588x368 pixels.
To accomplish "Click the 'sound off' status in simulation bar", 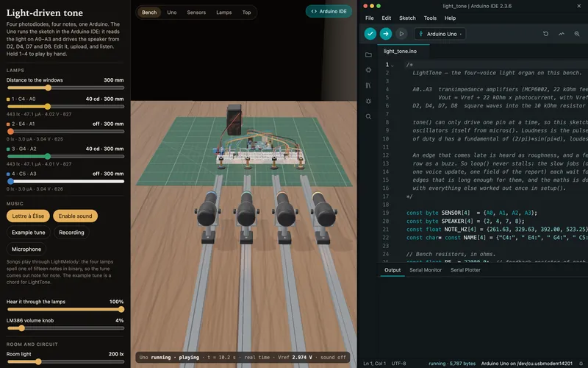I will (x=333, y=358).
